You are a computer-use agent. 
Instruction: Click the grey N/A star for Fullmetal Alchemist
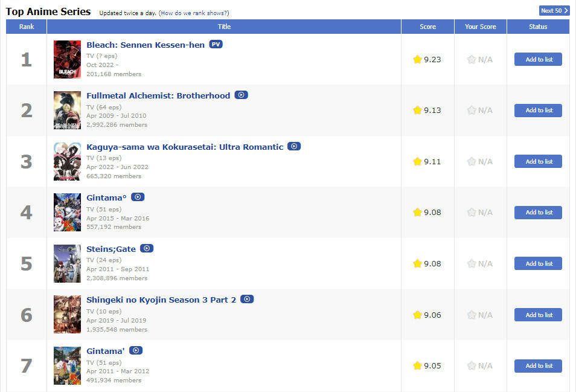[472, 111]
